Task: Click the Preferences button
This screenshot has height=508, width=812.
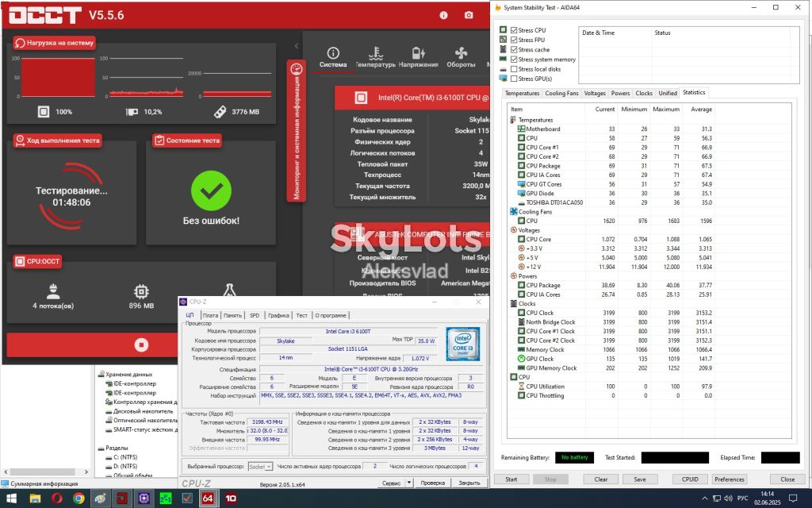Action: coord(730,479)
